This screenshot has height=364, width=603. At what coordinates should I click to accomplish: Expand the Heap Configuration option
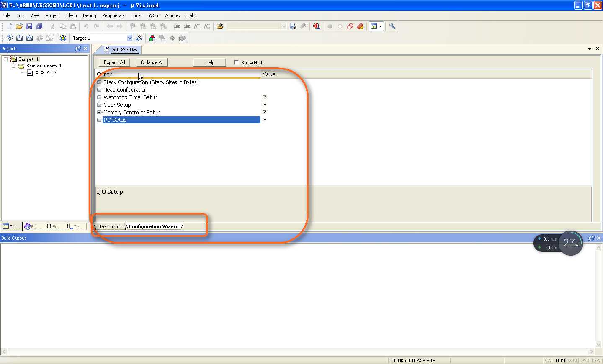tap(99, 90)
